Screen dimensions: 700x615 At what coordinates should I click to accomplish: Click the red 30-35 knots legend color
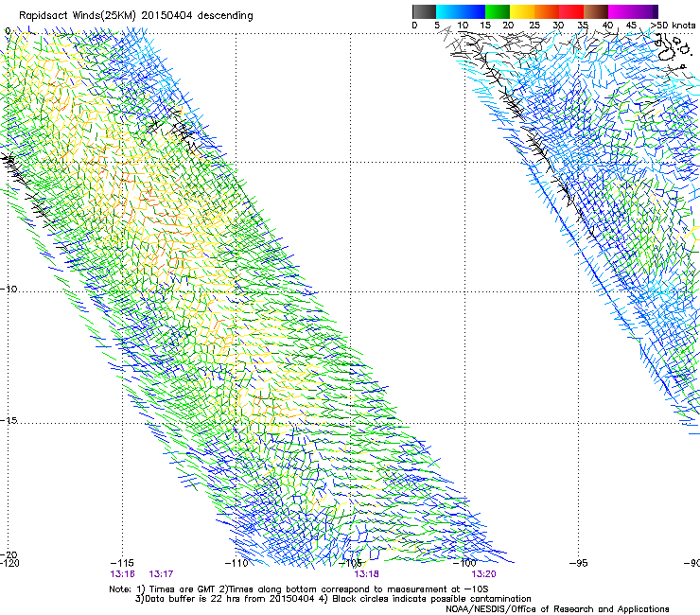[571, 11]
